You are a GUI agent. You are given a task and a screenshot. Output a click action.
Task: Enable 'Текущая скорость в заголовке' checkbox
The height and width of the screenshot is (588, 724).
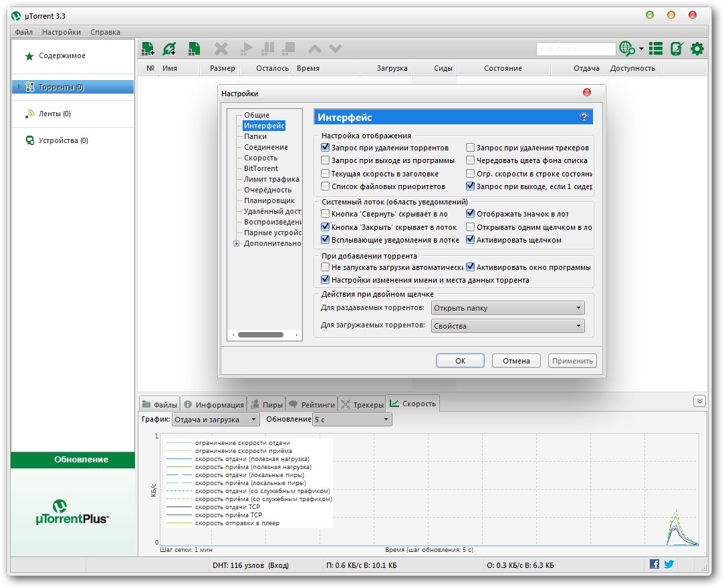tap(325, 174)
